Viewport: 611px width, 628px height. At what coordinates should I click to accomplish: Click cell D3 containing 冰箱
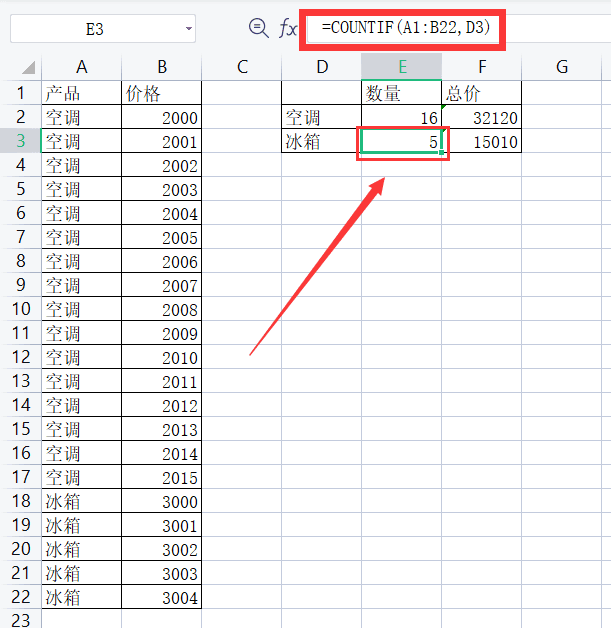(x=322, y=141)
